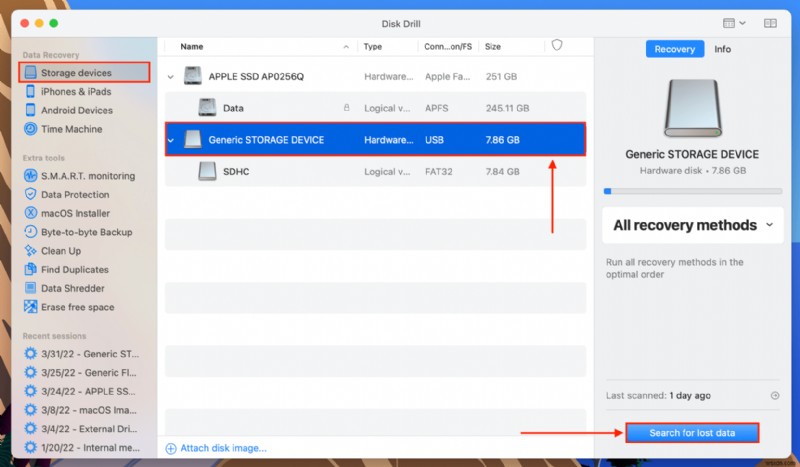
Task: Sort by the Type column header
Action: 372,46
